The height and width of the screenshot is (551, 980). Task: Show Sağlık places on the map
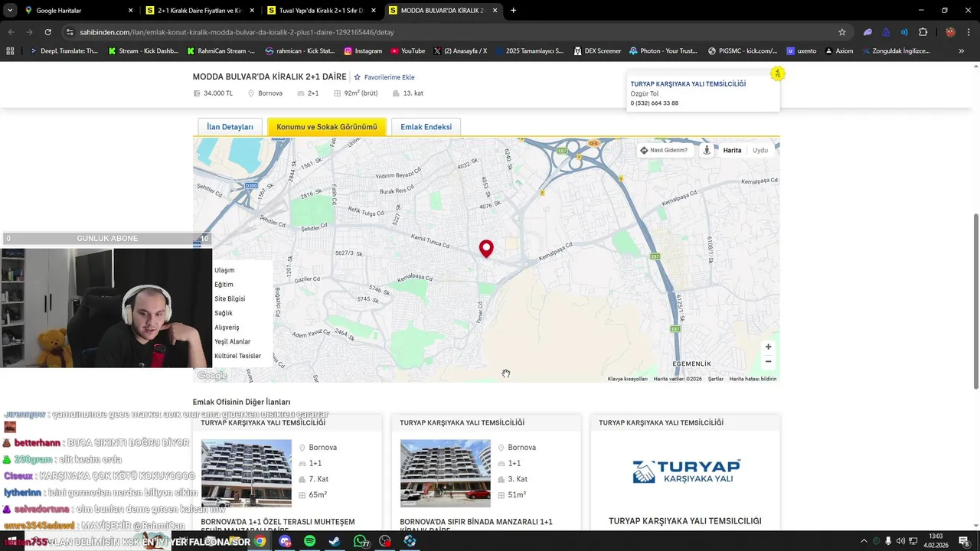tap(224, 313)
